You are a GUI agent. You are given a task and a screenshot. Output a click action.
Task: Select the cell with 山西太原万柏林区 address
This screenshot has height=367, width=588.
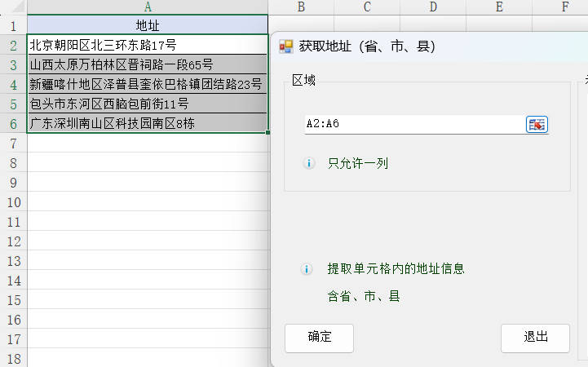coord(147,64)
